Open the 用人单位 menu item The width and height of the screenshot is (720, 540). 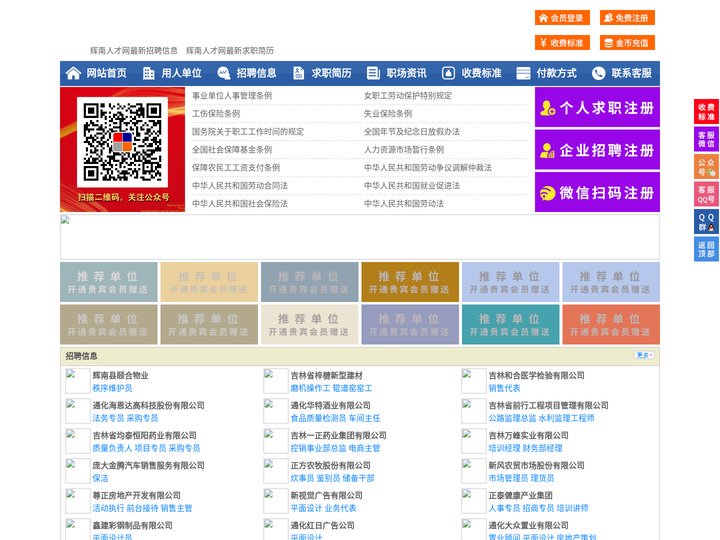tap(181, 73)
